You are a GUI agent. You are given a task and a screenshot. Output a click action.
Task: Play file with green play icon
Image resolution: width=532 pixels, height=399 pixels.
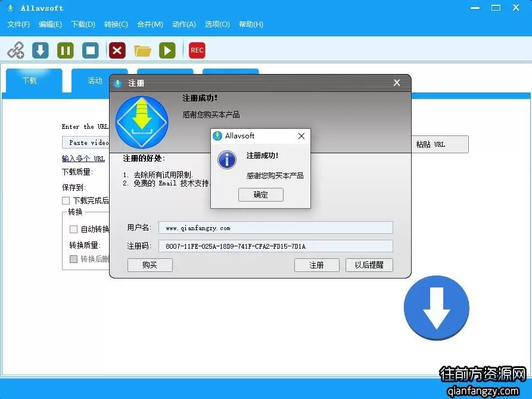(167, 50)
